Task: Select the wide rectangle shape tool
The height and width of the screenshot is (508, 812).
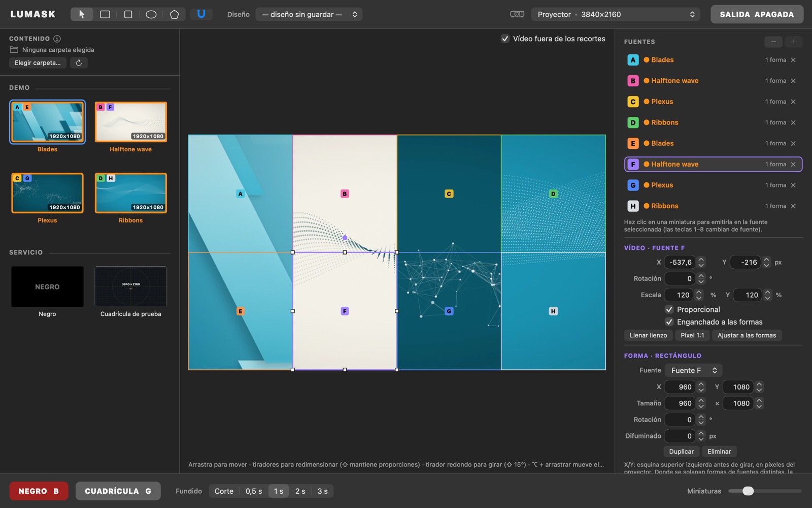Action: click(x=105, y=14)
